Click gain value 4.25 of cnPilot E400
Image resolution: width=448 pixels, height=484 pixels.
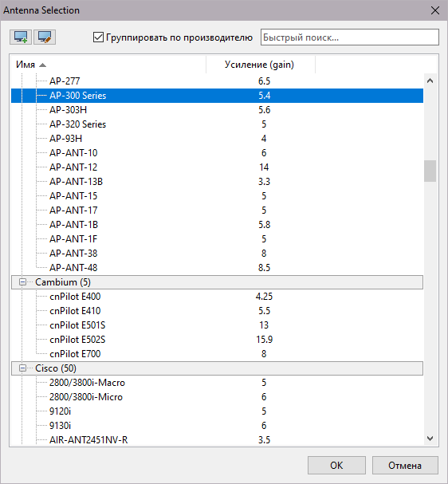264,297
